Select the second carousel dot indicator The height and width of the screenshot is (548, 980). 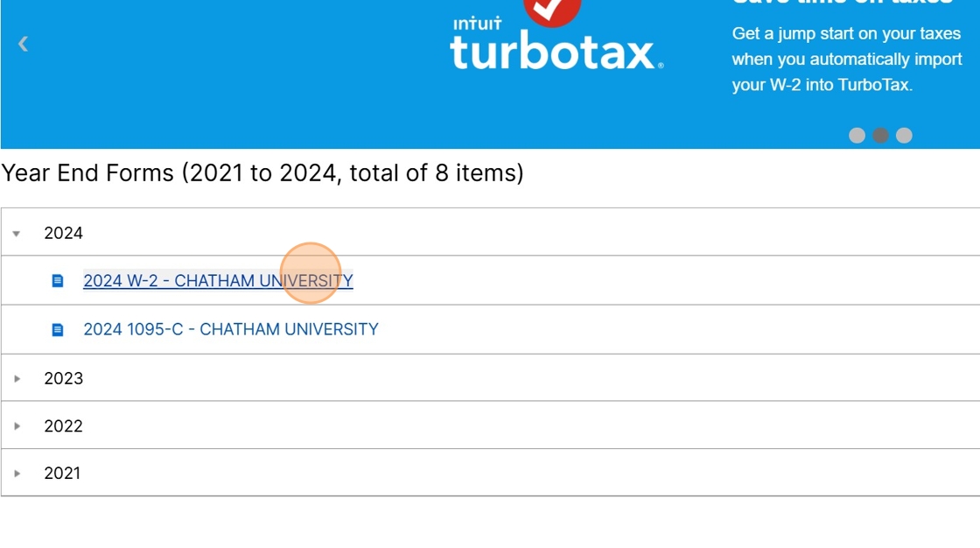(880, 136)
